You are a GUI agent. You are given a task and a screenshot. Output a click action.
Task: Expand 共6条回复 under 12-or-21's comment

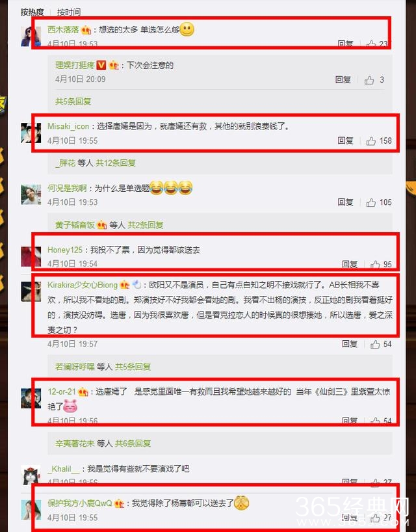coord(133,443)
